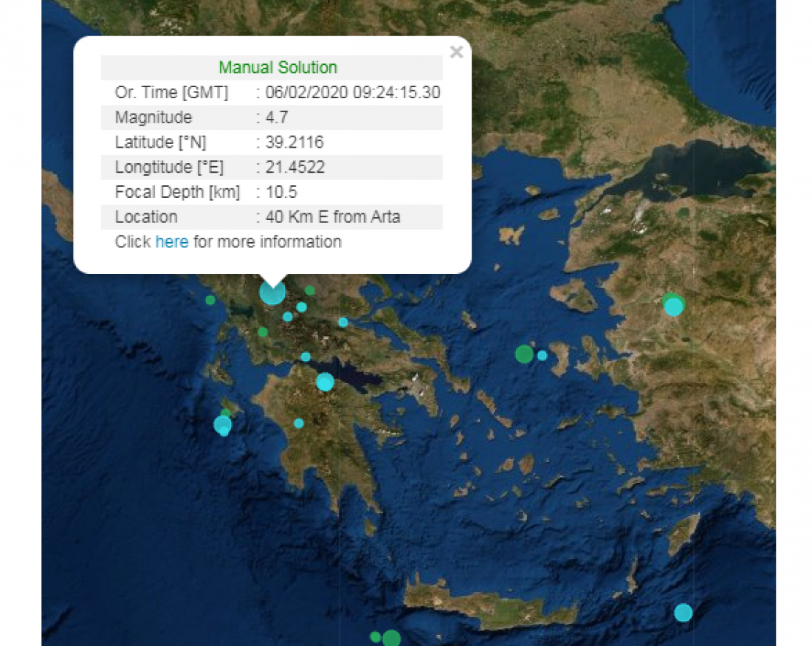Select green marker just right of the popup pointer
This screenshot has width=812, height=646.
point(310,290)
